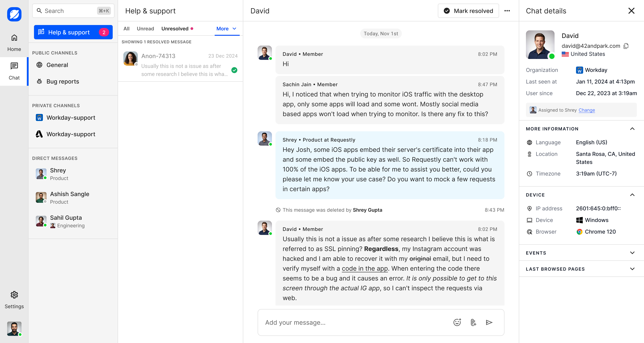
Task: Expand the Last Browsed Pages section
Action: pyautogui.click(x=632, y=269)
